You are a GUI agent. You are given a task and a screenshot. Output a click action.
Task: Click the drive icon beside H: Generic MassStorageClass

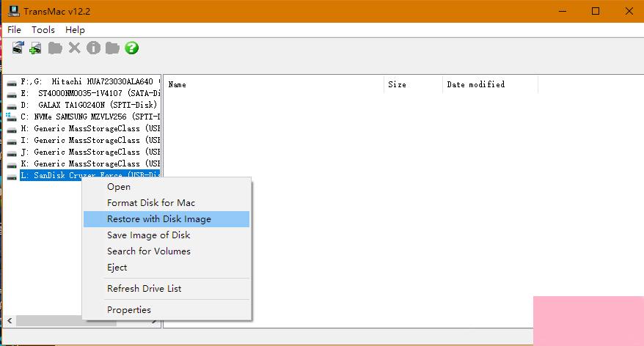pyautogui.click(x=12, y=129)
